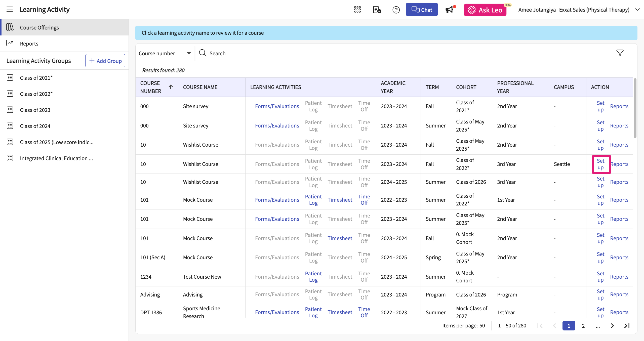This screenshot has height=341, width=644.
Task: Go to next page arrow
Action: coord(612,326)
